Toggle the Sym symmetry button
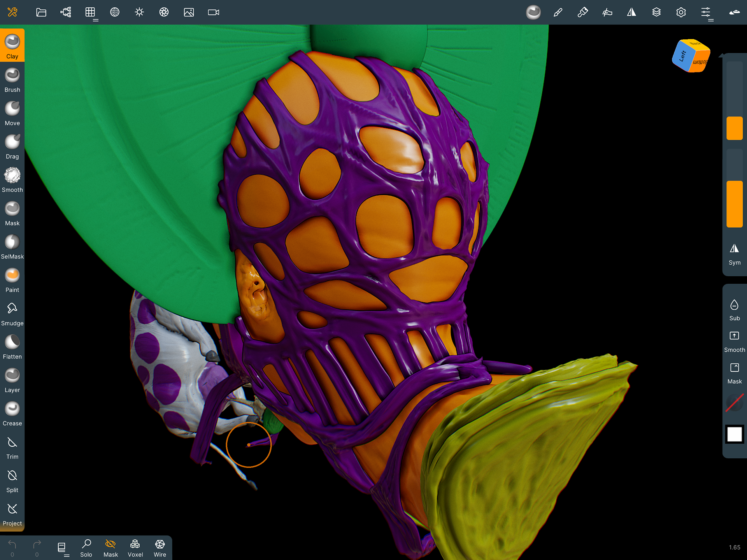The image size is (747, 560). point(734,254)
